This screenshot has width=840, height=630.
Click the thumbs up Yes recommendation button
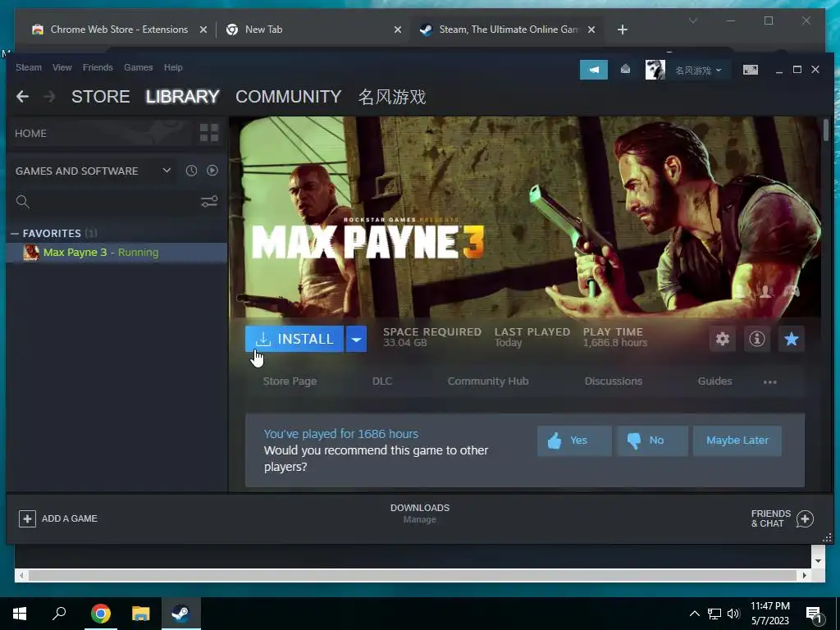[574, 441]
